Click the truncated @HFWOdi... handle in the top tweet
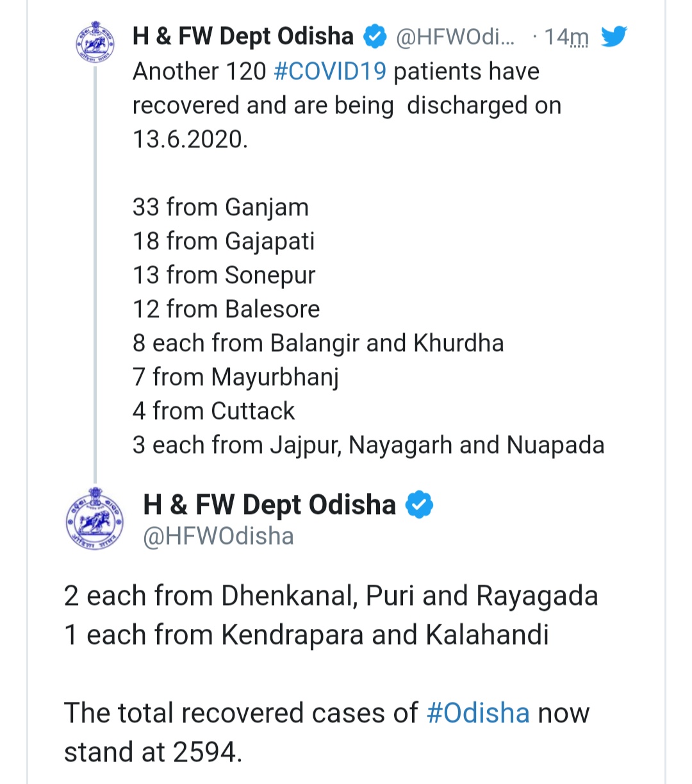This screenshot has width=692, height=784. pos(455,37)
